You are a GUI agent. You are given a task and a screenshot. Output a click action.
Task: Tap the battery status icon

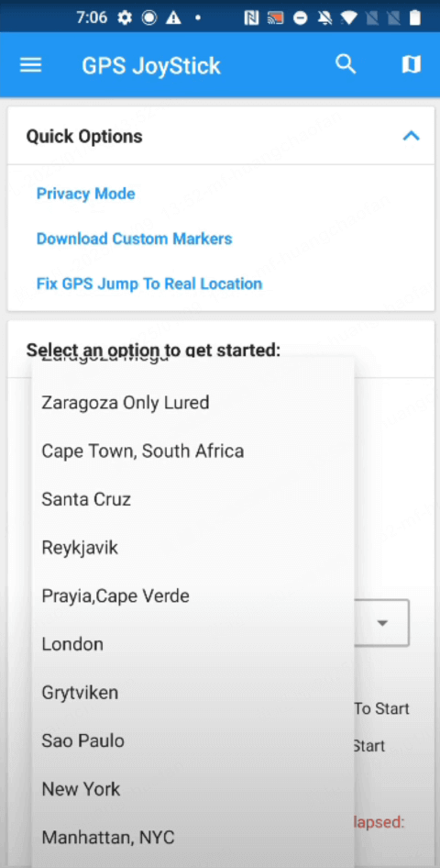point(414,17)
